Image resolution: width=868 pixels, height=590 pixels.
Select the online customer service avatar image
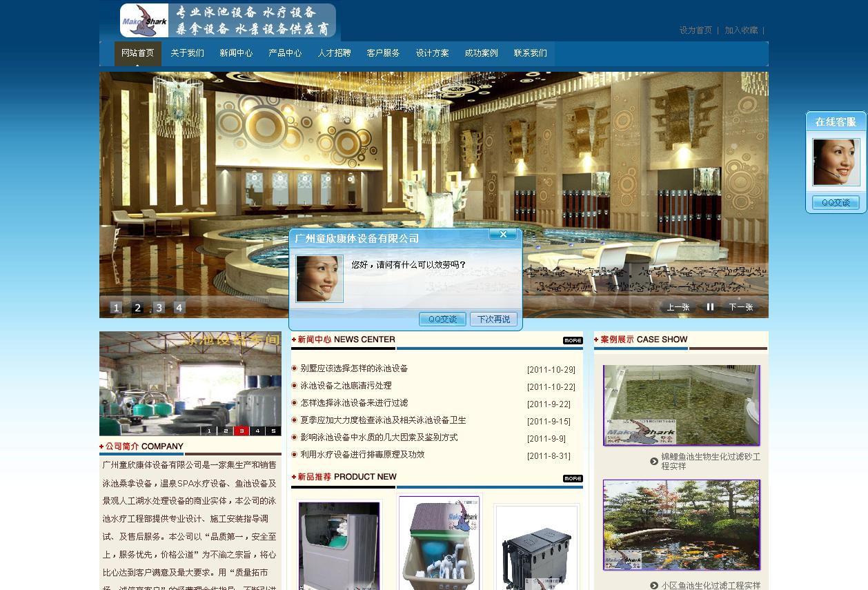(x=835, y=161)
